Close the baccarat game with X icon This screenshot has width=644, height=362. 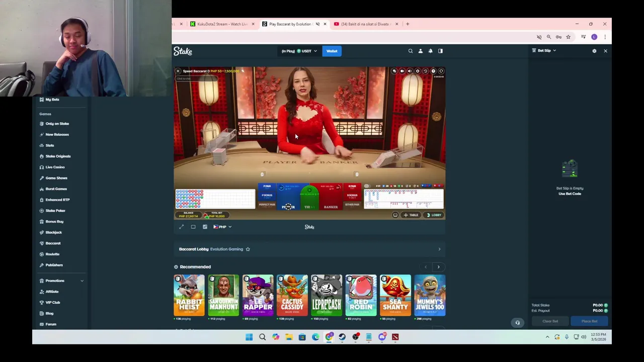pyautogui.click(x=178, y=71)
